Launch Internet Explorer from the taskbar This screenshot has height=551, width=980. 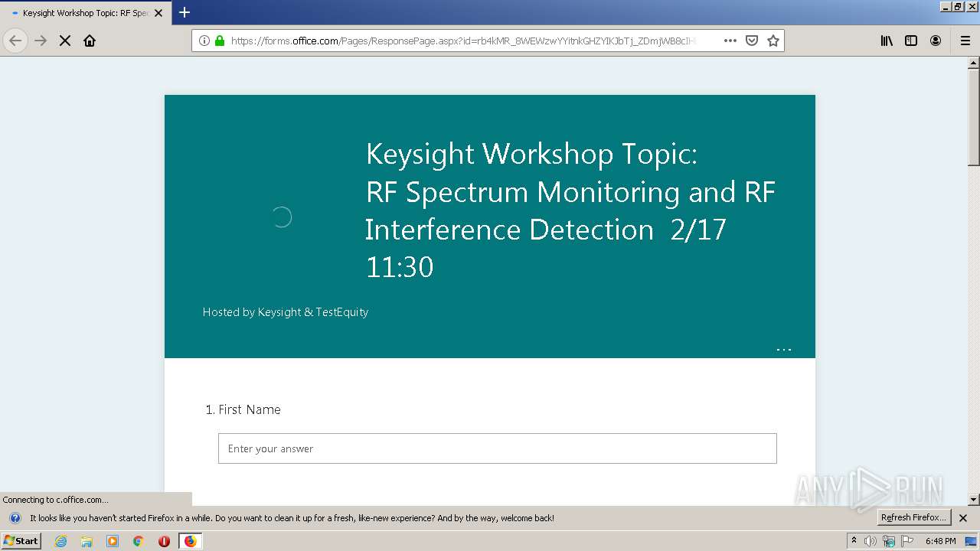(61, 541)
